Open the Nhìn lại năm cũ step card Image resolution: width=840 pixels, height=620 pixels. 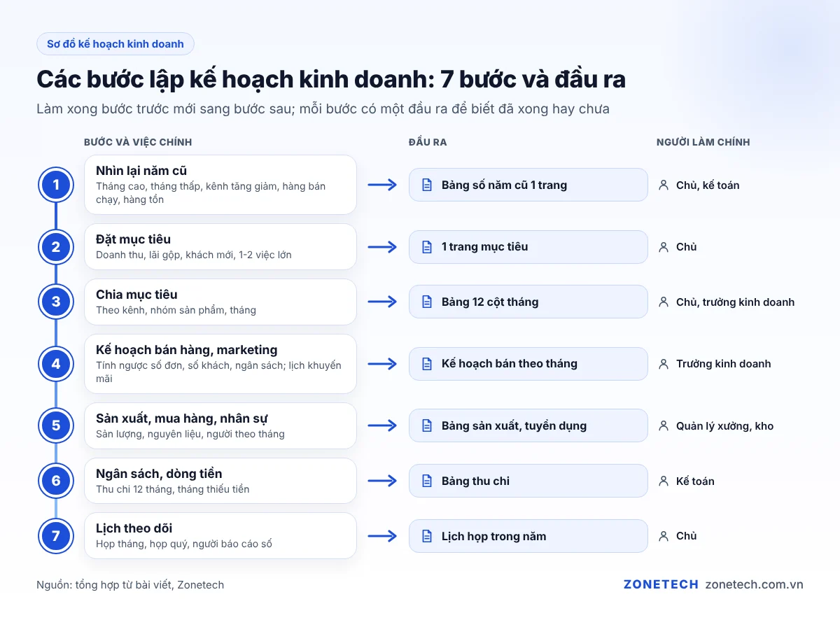click(x=220, y=185)
